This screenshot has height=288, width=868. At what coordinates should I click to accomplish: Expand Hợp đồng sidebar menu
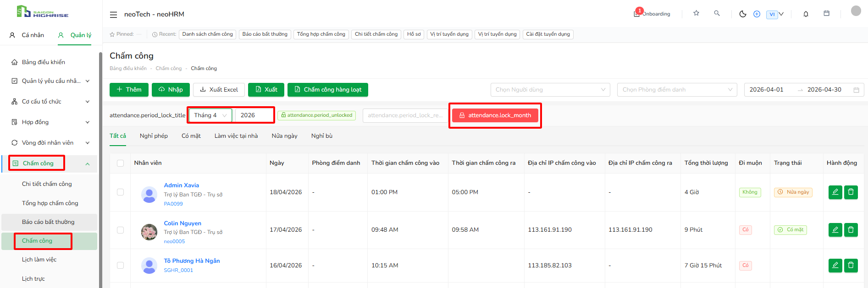tap(50, 122)
